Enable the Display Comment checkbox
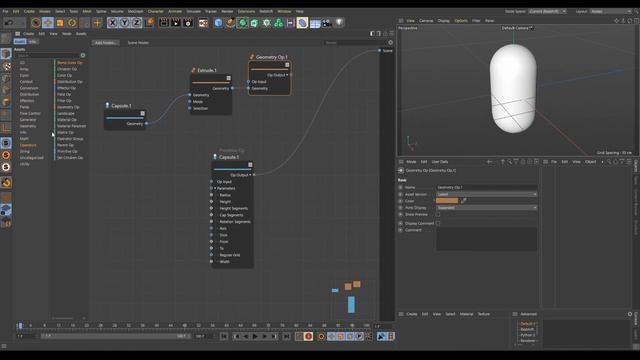The image size is (640, 360). coord(438,223)
